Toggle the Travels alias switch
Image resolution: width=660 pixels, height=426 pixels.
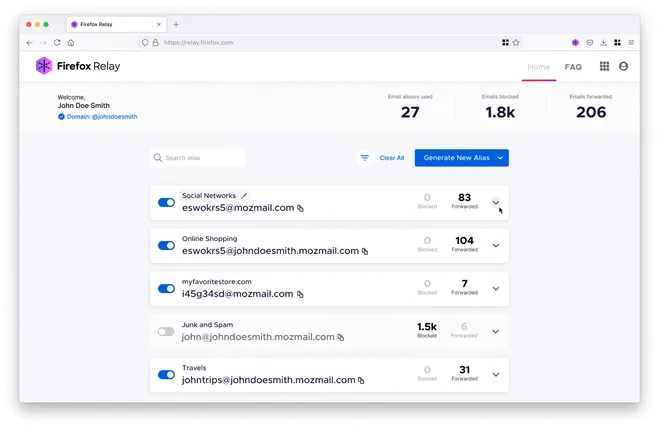pos(166,375)
